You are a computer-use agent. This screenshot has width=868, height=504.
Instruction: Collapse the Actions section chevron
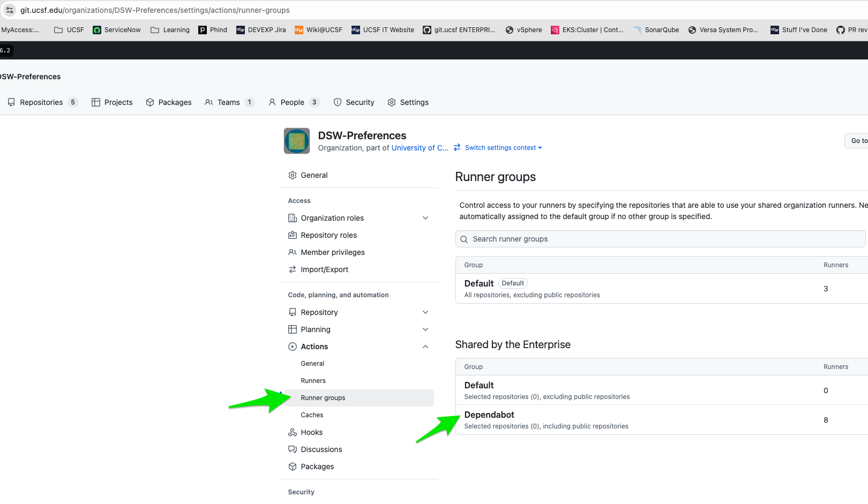[425, 347]
